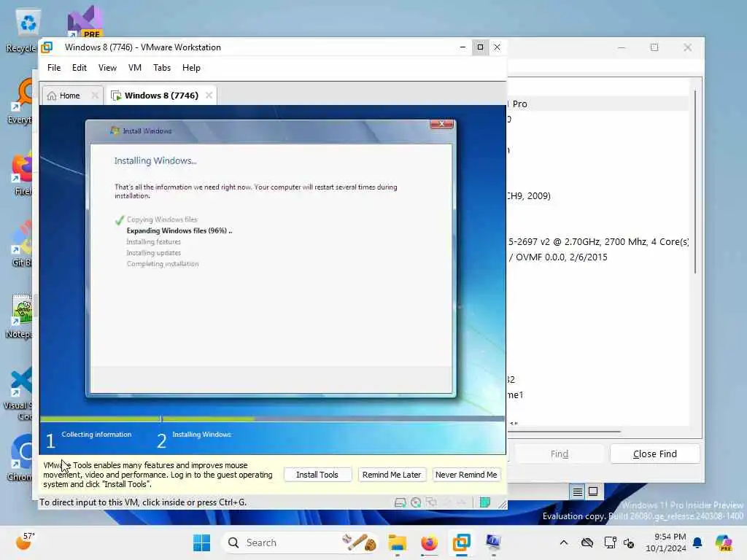Click the Home tab house icon
The width and height of the screenshot is (747, 560).
[x=52, y=96]
